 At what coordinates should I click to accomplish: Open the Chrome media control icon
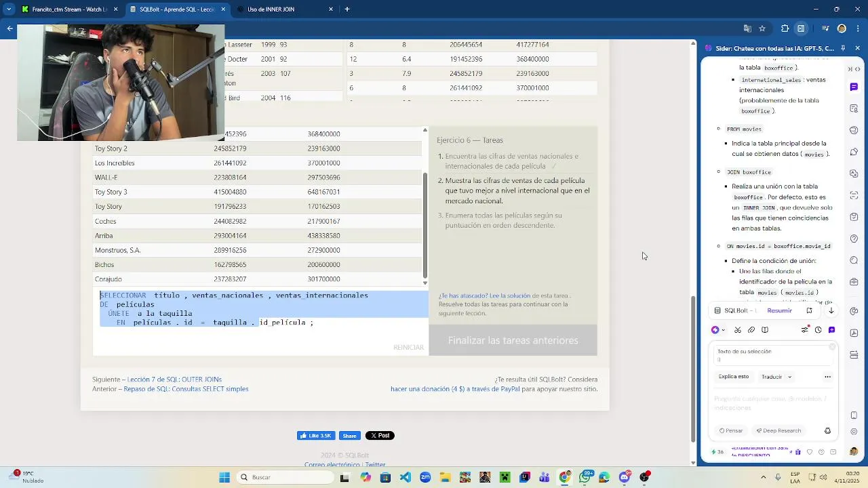coord(825,28)
